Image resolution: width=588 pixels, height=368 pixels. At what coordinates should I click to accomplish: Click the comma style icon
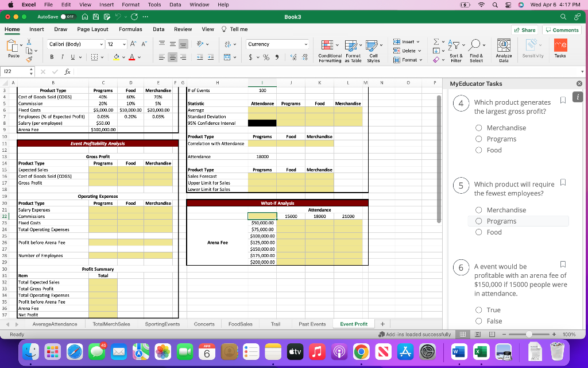pos(277,57)
